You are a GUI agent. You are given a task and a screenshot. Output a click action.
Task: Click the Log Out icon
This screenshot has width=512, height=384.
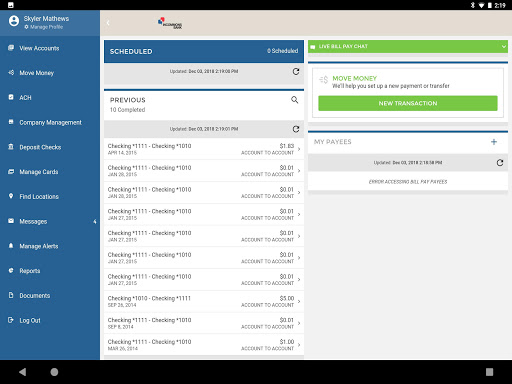11,320
